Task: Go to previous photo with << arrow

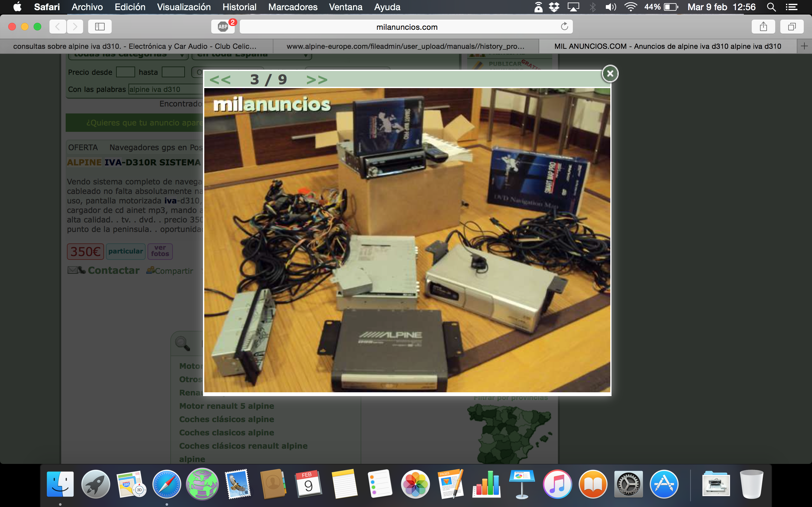Action: point(220,80)
